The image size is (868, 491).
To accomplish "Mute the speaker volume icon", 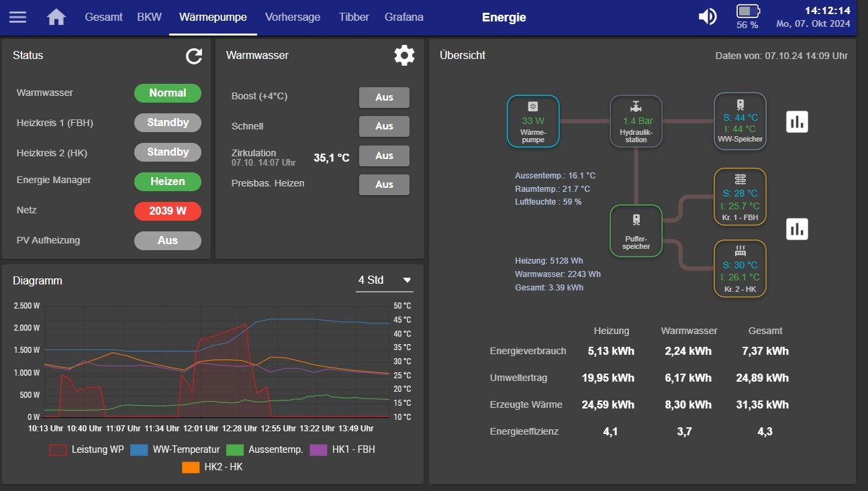I will [x=708, y=17].
